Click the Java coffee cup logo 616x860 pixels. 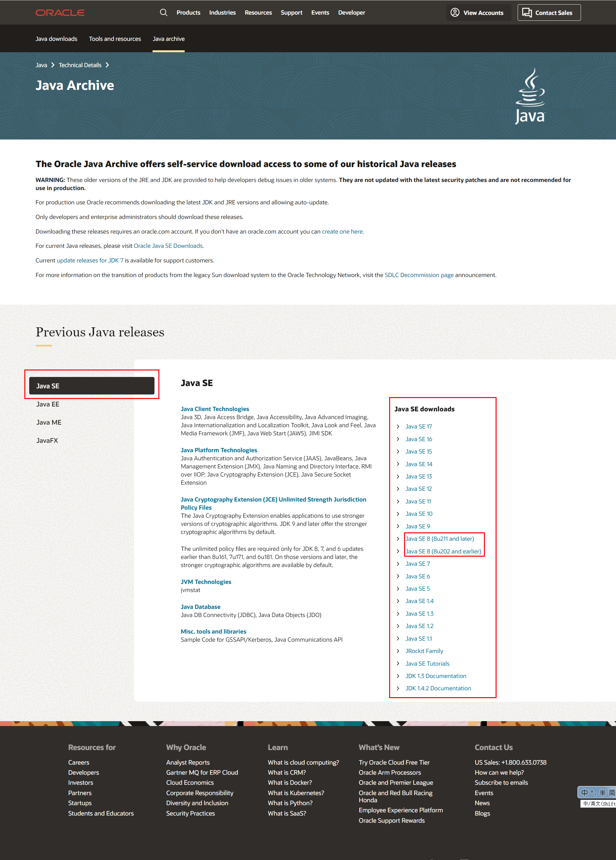tap(530, 95)
